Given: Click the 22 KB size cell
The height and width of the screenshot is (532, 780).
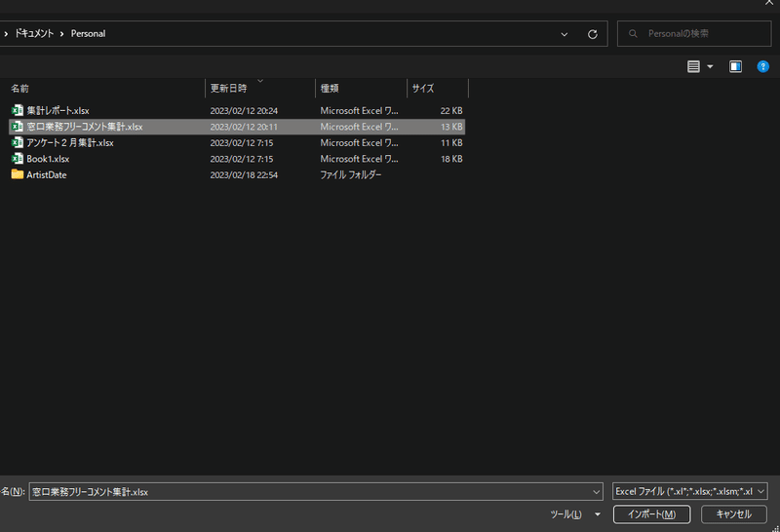Looking at the screenshot, I should [x=451, y=110].
